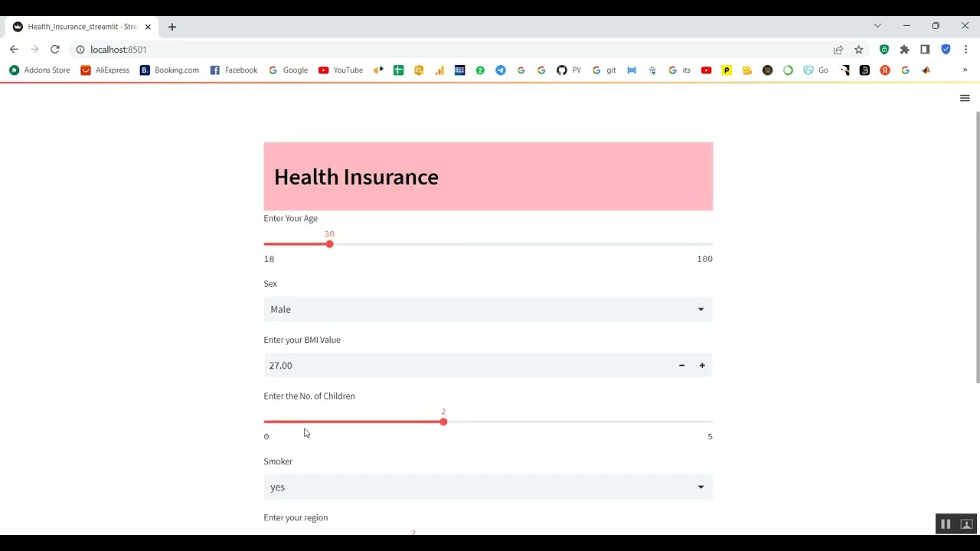
Task: Open the red Yandex bookmark icon
Action: (885, 70)
